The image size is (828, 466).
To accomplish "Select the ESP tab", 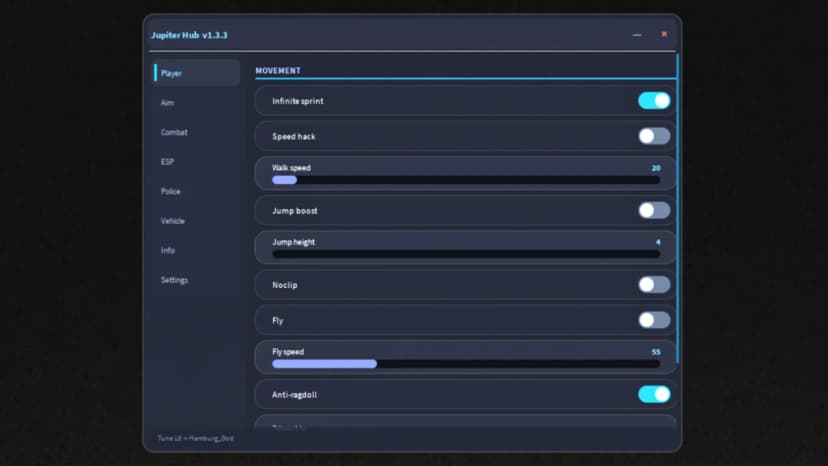I will coord(196,162).
